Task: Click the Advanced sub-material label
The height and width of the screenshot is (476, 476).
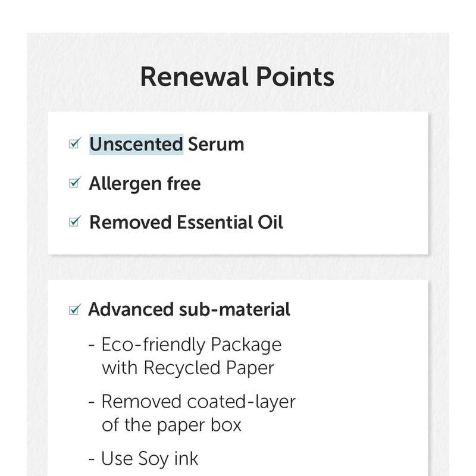Action: (189, 309)
